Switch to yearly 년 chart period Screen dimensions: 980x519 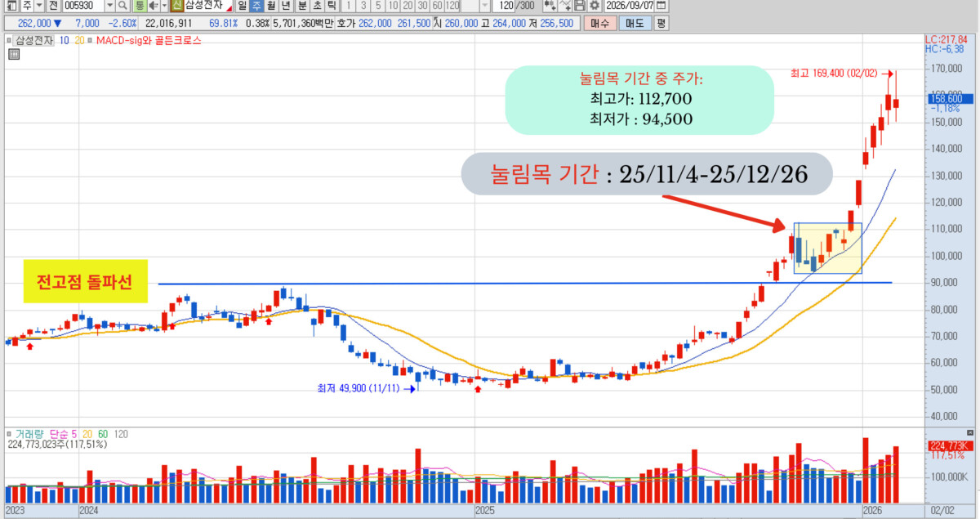pos(286,6)
